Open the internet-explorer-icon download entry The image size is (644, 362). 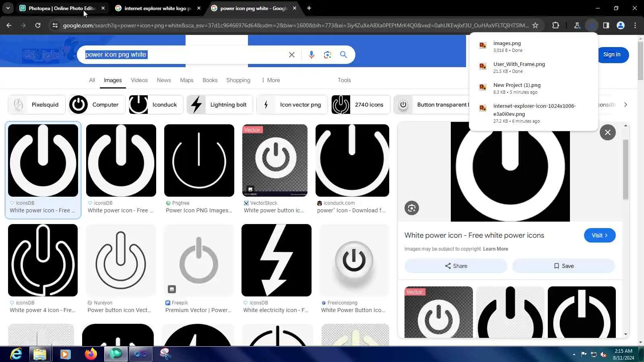click(x=533, y=113)
